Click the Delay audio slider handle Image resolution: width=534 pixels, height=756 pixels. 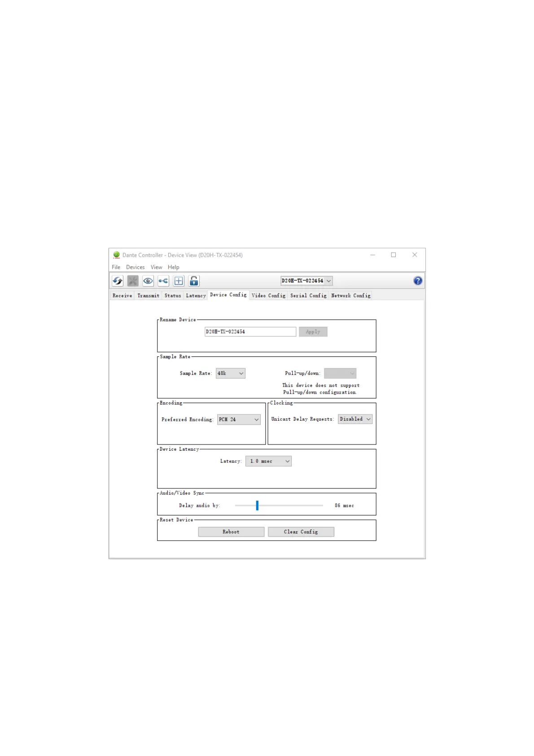tap(257, 505)
